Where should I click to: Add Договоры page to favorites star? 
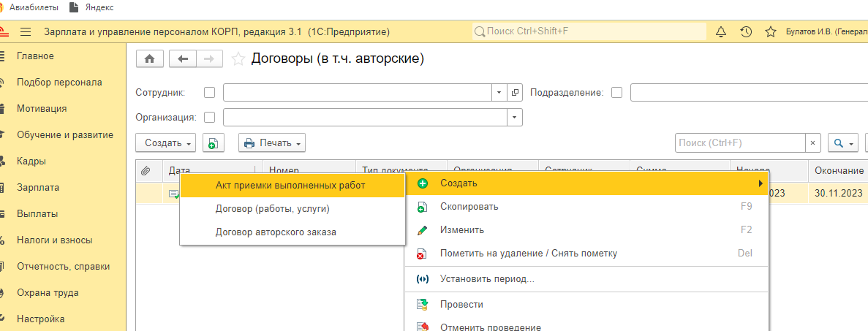237,59
